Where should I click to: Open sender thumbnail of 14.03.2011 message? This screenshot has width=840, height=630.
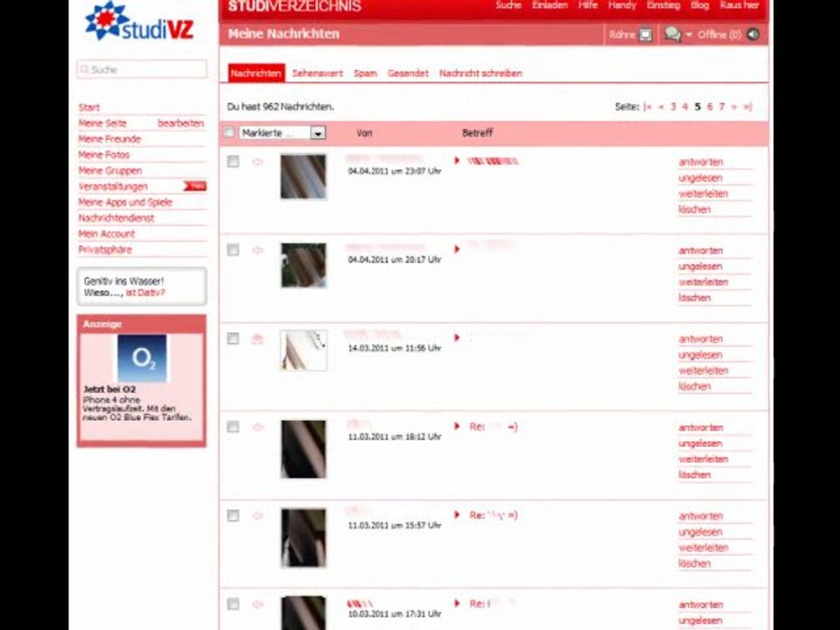[304, 350]
